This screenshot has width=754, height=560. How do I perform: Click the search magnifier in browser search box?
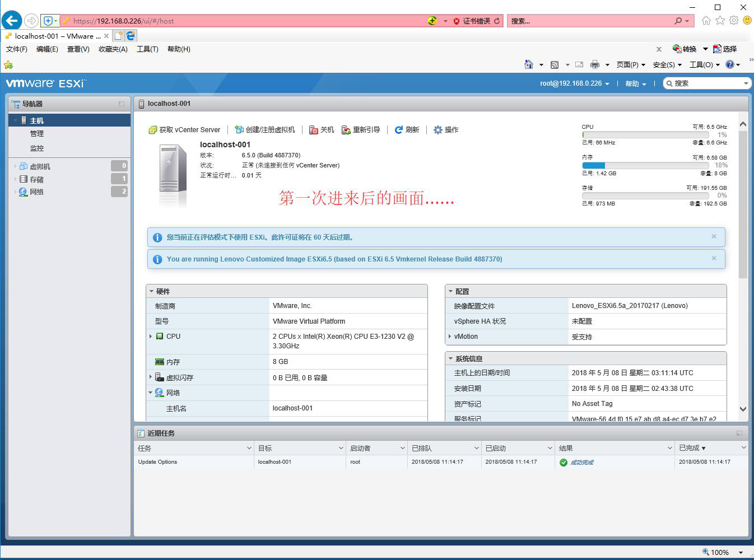click(678, 21)
